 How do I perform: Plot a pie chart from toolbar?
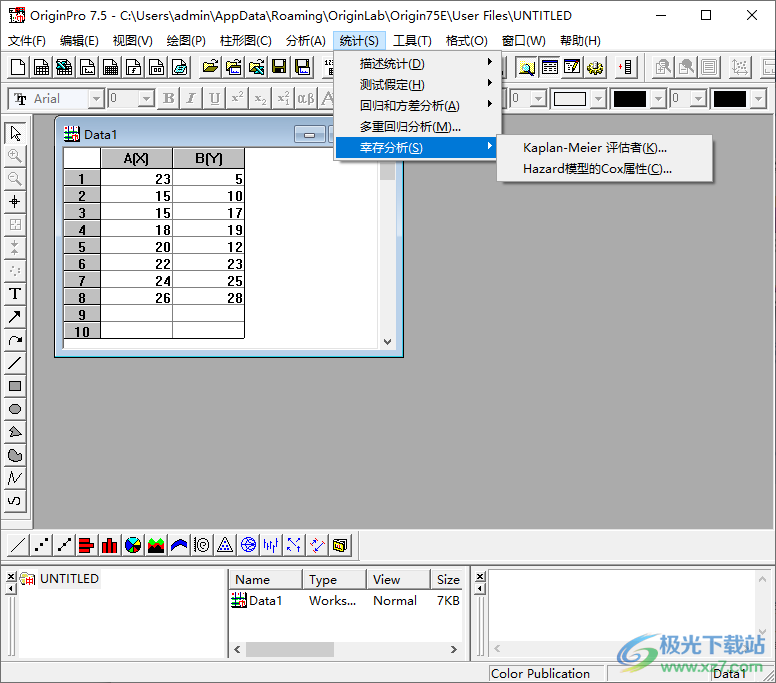point(133,545)
